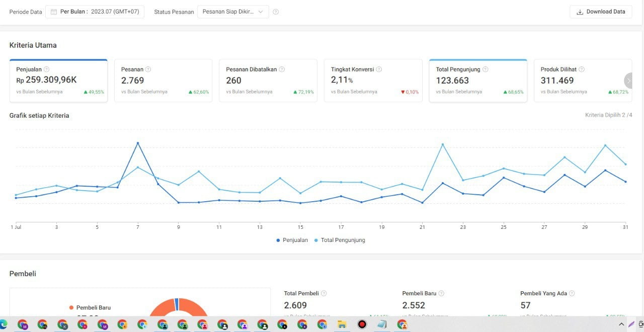644x332 pixels.
Task: Click the '15' x-axis date label
Action: click(300, 227)
